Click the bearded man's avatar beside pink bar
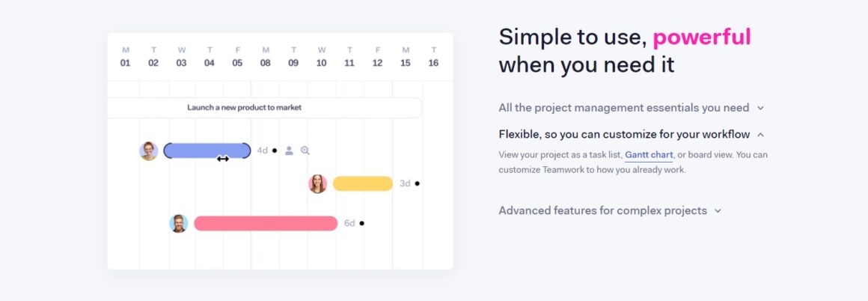 (x=178, y=223)
